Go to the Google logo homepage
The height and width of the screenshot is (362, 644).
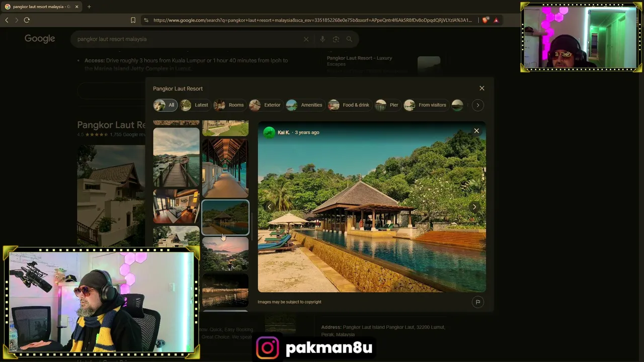(x=40, y=39)
